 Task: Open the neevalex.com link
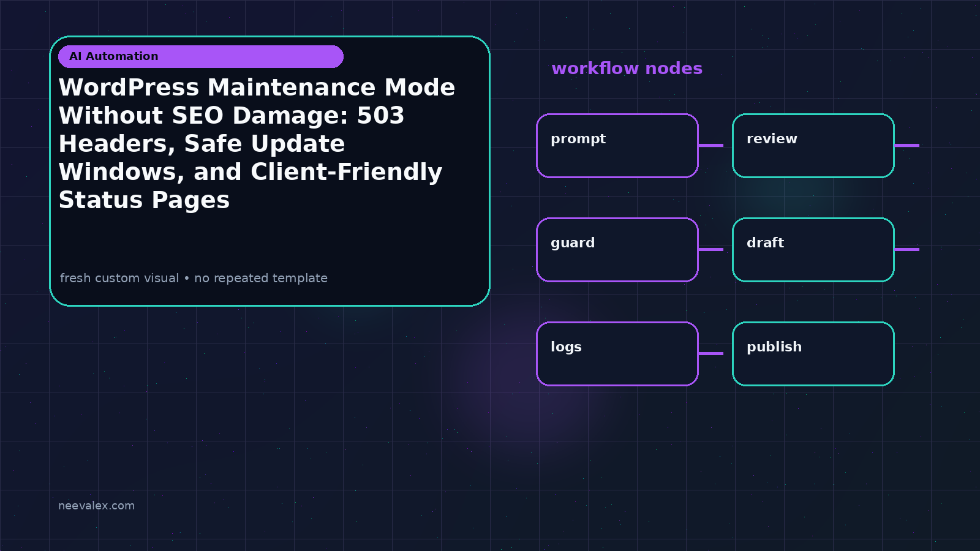[x=96, y=506]
